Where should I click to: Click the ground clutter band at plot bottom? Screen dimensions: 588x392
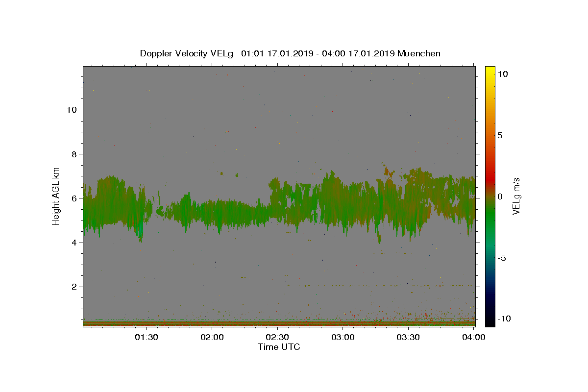(x=279, y=323)
